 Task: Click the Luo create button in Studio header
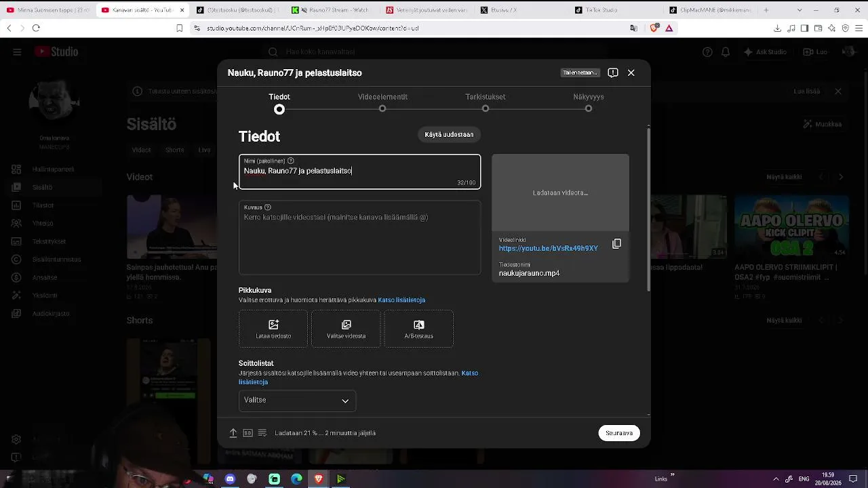(815, 52)
